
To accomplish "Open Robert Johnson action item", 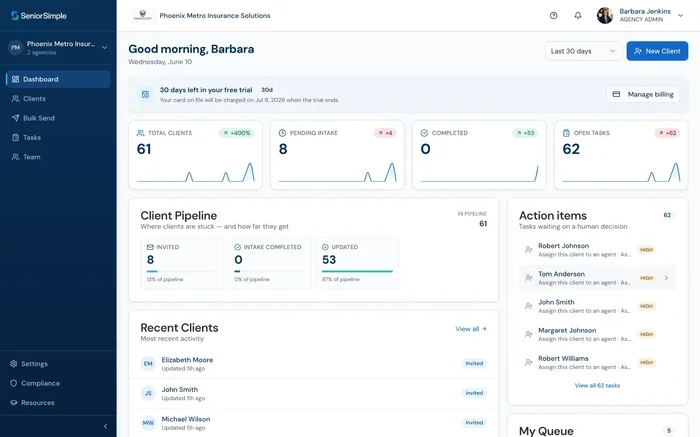I will point(597,250).
